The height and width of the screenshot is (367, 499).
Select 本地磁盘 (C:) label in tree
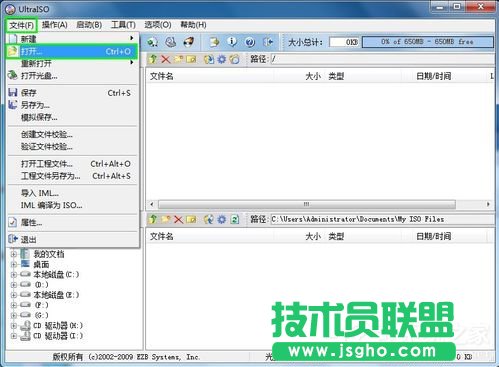click(56, 275)
